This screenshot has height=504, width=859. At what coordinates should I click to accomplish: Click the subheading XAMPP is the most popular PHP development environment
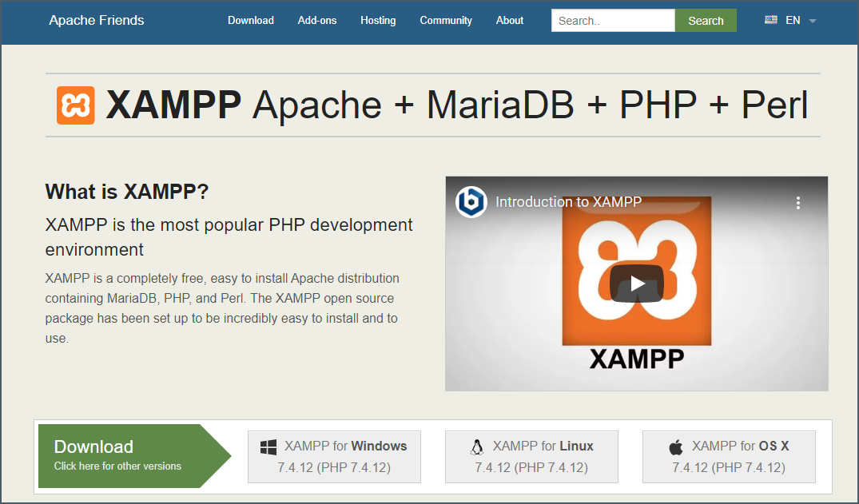229,236
